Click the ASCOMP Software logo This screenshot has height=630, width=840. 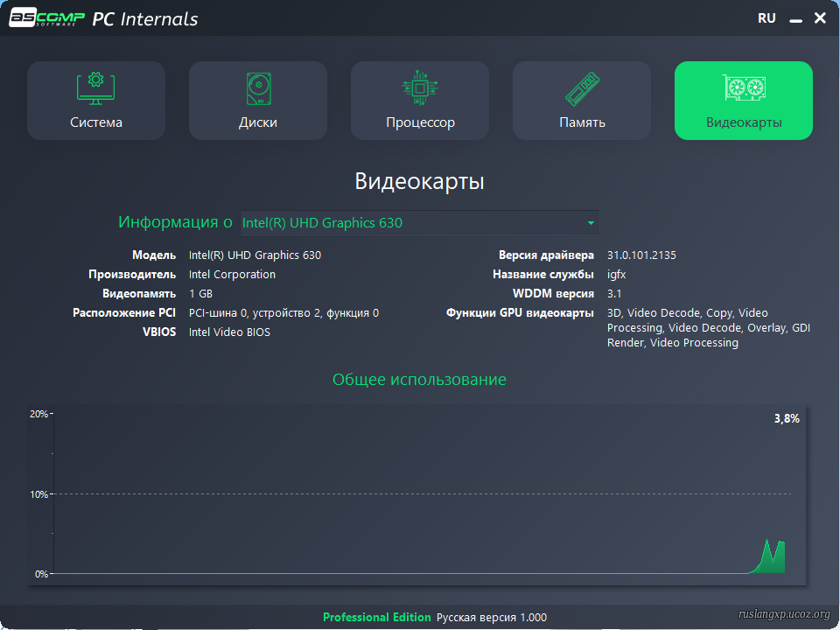[x=46, y=17]
